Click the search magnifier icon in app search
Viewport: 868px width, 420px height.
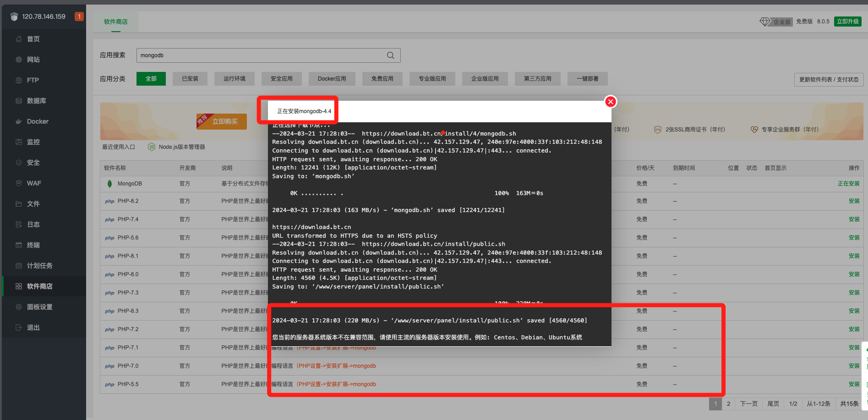click(x=391, y=55)
